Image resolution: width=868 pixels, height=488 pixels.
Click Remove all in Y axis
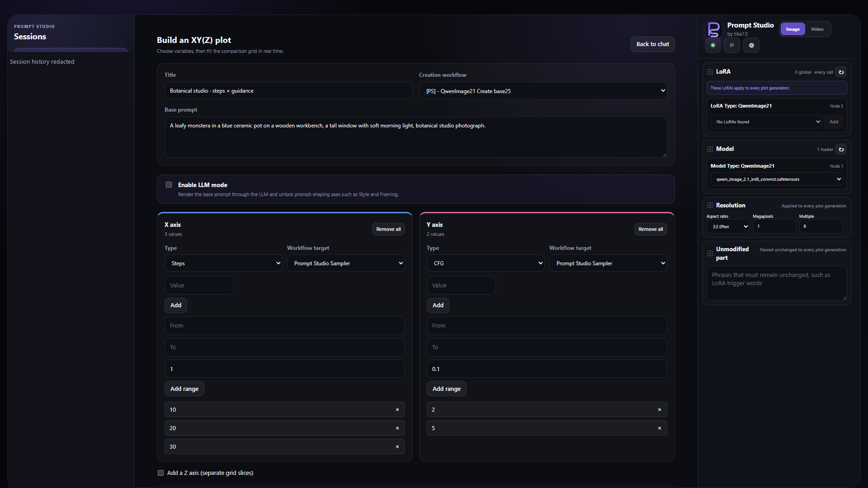[651, 230]
